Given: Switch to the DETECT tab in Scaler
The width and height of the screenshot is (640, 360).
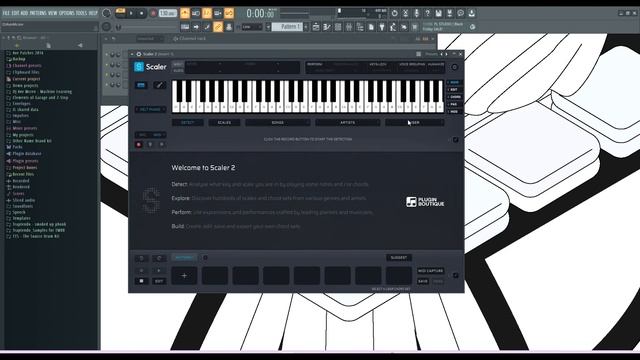Looking at the screenshot, I should pos(188,122).
